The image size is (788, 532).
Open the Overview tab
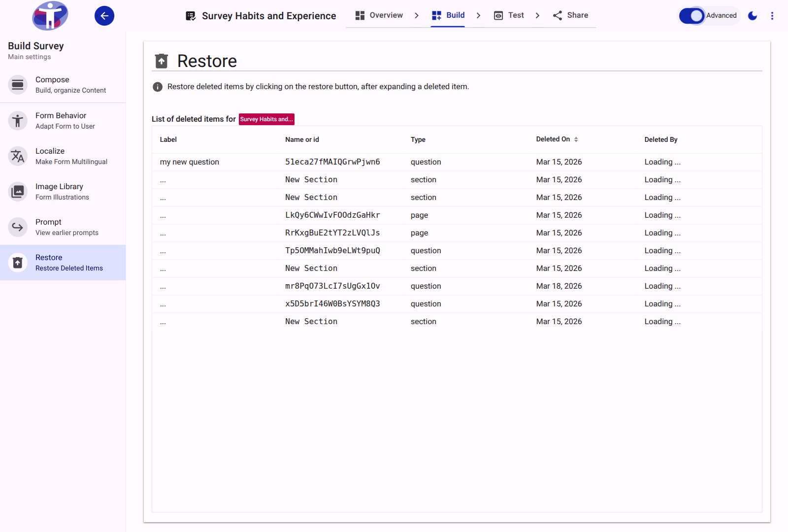point(379,15)
